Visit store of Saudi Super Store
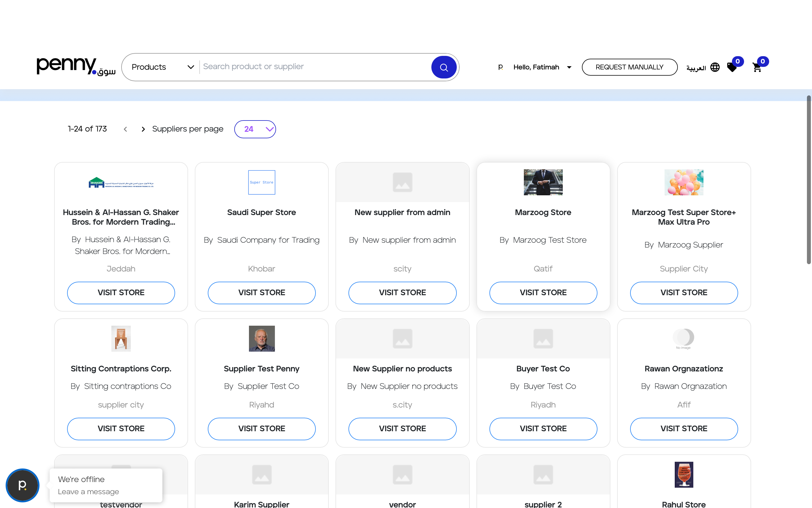 click(x=262, y=293)
